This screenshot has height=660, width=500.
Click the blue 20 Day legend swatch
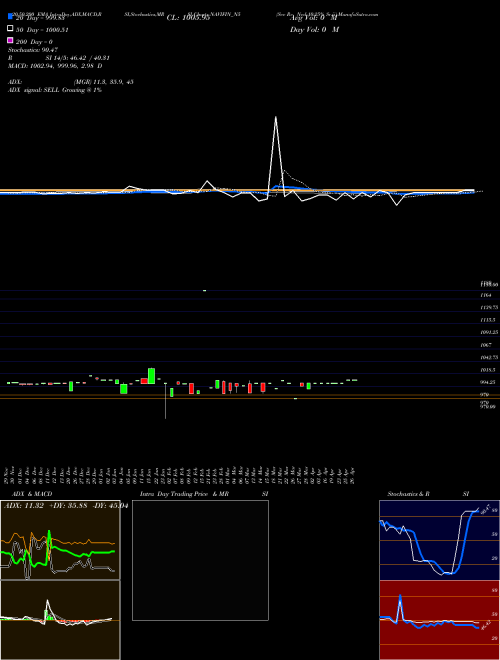[10, 17]
